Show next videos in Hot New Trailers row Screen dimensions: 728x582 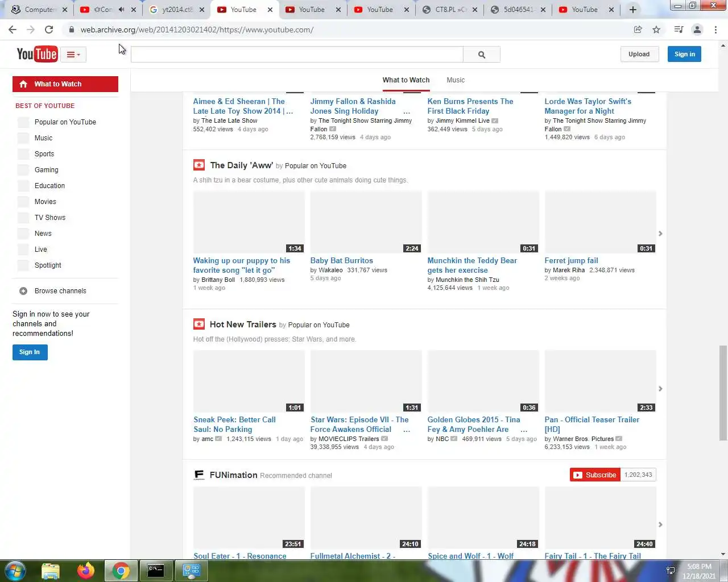(660, 389)
